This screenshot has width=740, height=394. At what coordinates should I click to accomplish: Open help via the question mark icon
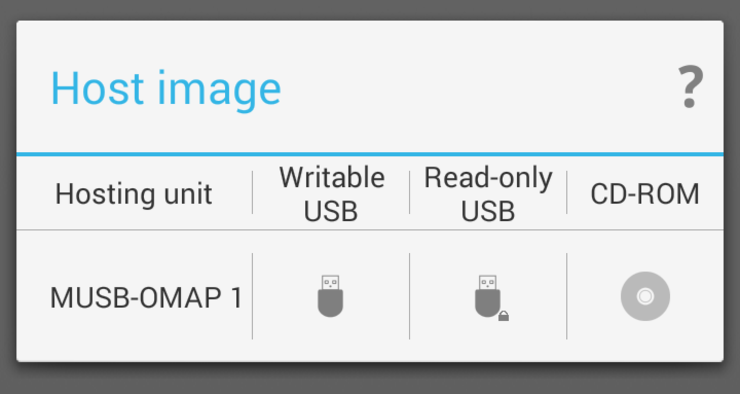point(690,88)
